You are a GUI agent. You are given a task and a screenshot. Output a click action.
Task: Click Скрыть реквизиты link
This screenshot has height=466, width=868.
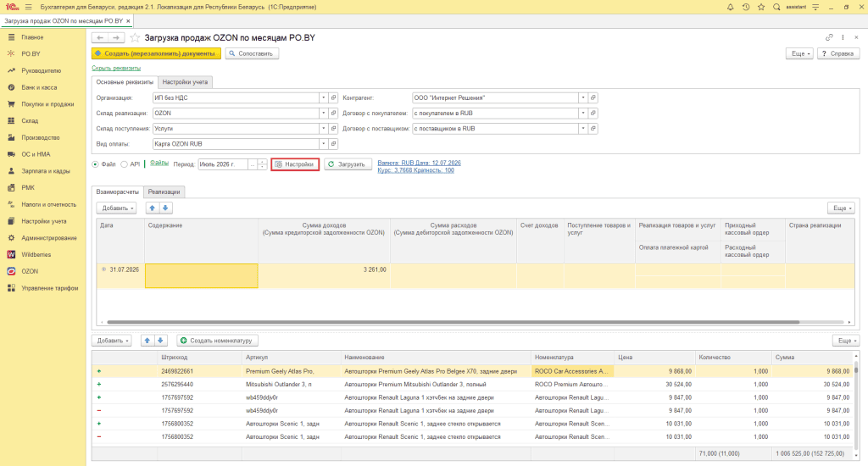point(116,68)
